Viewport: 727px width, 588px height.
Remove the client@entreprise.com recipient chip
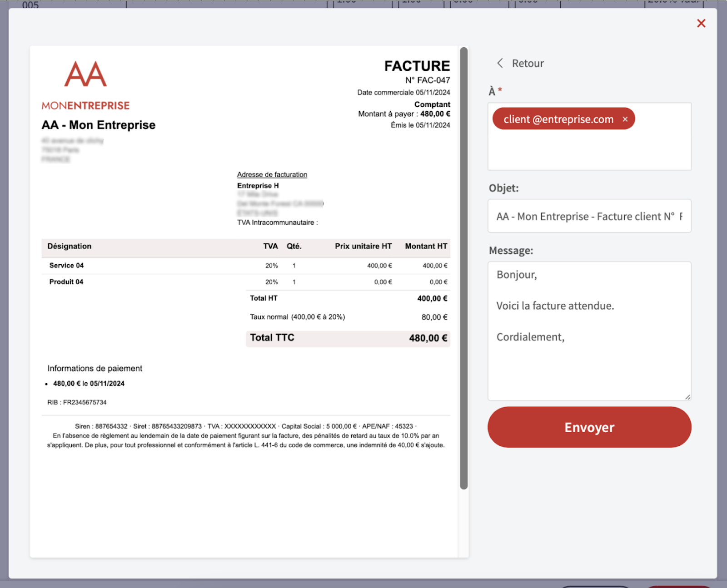(x=625, y=119)
